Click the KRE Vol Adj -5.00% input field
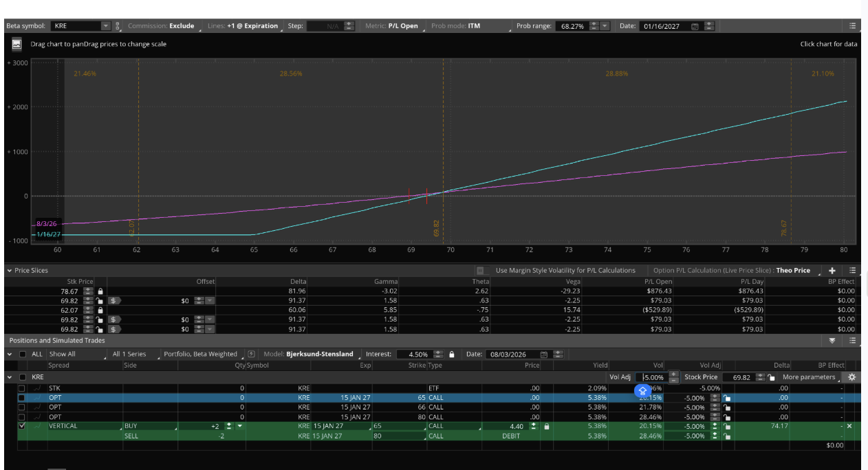 (x=653, y=377)
